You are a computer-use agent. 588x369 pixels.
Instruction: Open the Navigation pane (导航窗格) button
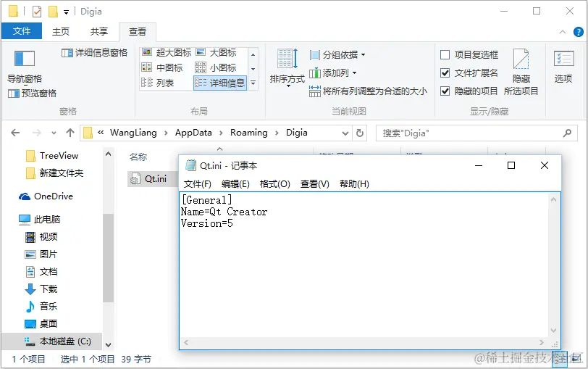[25, 67]
